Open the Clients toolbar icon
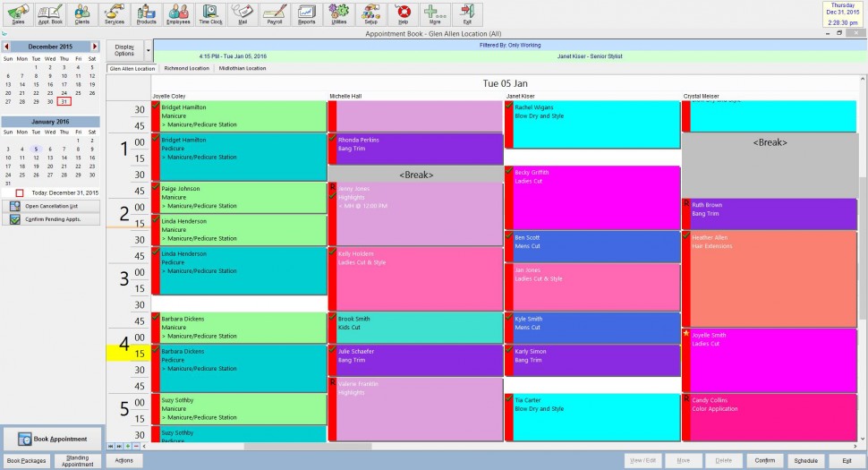 [81, 13]
